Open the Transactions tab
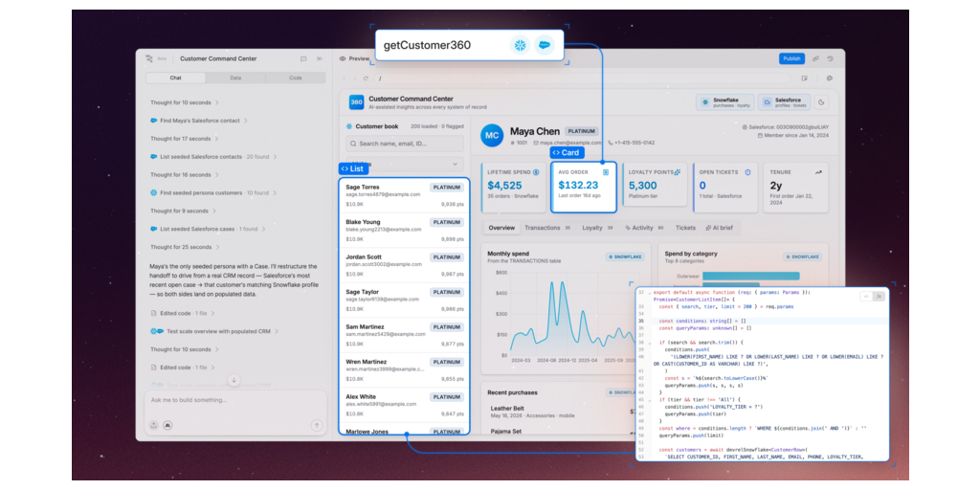The height and width of the screenshot is (490, 980). click(x=547, y=228)
